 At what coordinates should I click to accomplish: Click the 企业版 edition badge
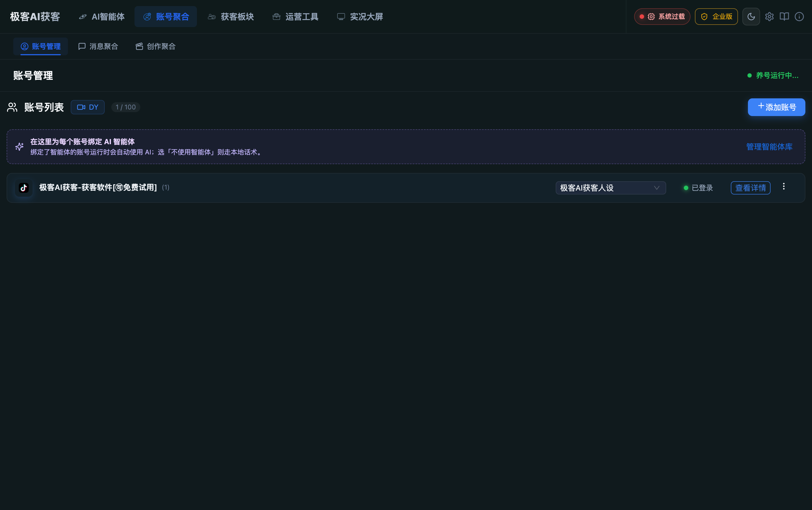(x=716, y=17)
